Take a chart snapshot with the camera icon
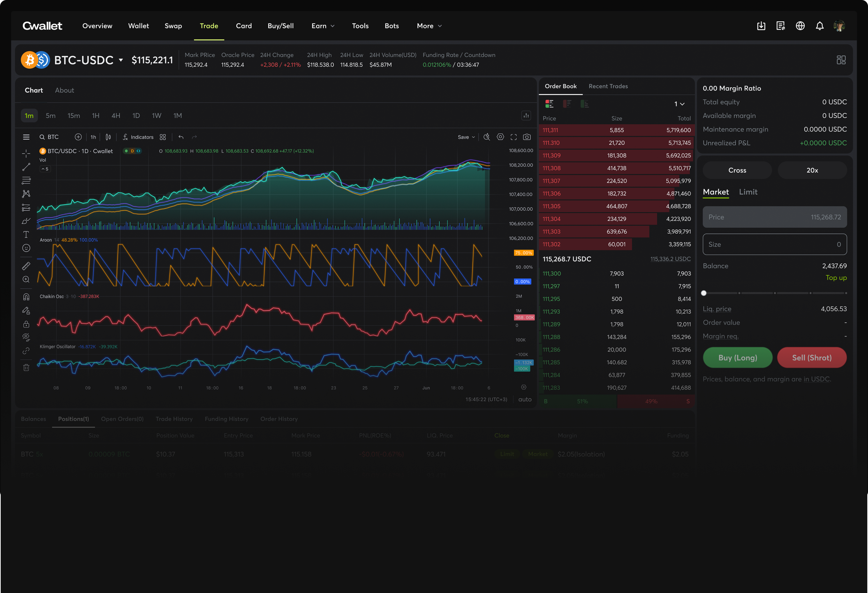This screenshot has height=593, width=868. point(527,137)
